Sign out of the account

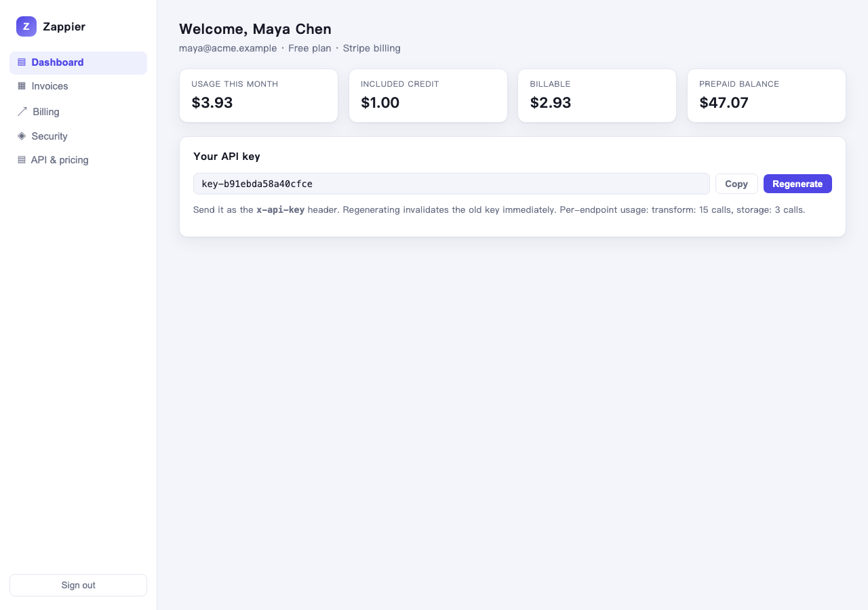(78, 585)
